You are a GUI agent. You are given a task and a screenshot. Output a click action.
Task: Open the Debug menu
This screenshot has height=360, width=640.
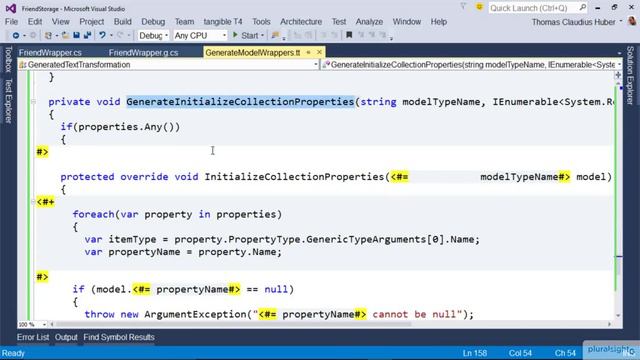[153, 22]
